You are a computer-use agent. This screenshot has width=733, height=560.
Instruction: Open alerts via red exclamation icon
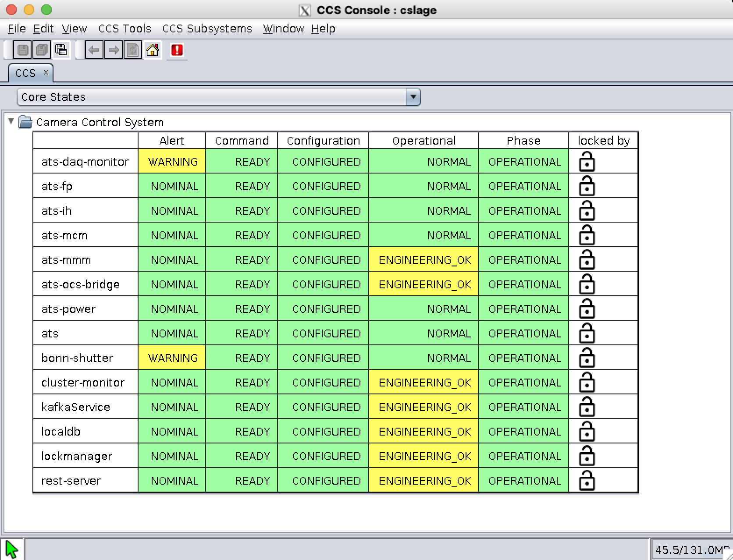point(177,50)
